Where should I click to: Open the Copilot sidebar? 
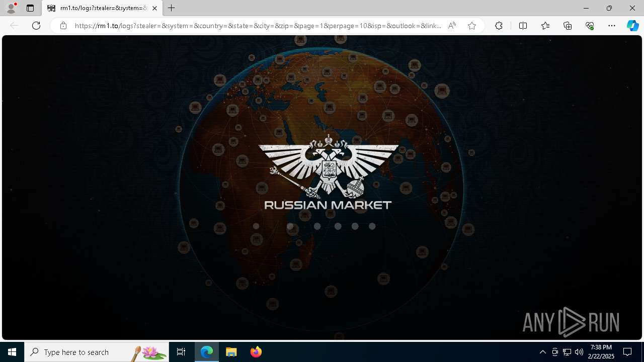tap(633, 26)
